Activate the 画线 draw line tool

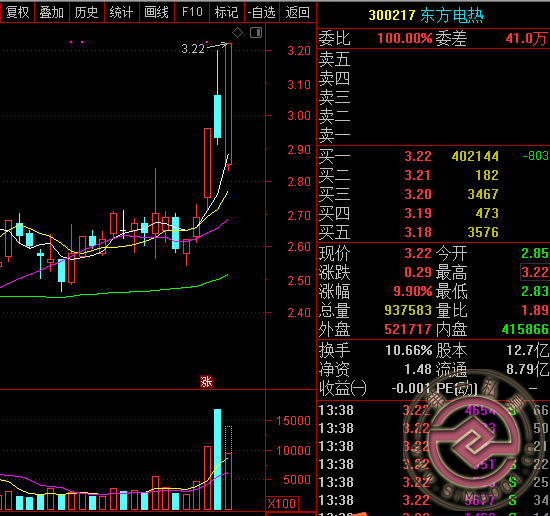(157, 12)
